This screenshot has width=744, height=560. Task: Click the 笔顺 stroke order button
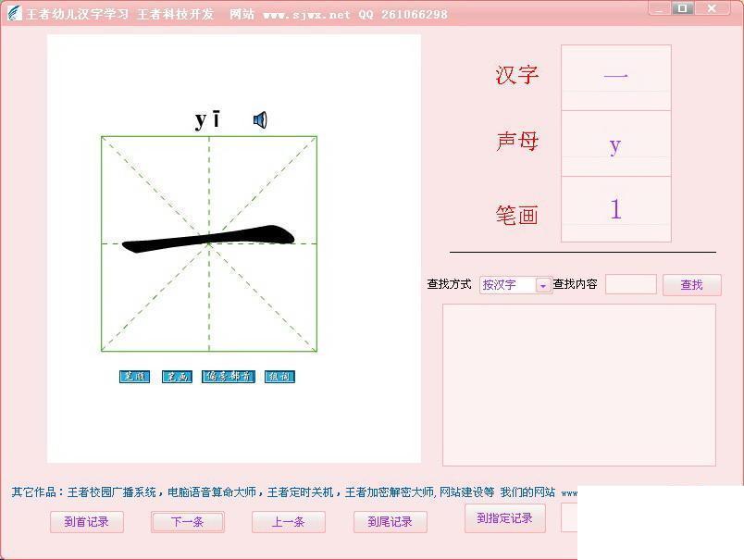134,377
